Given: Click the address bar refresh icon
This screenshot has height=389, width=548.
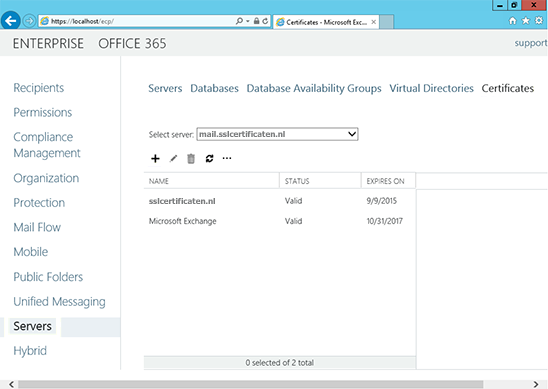Looking at the screenshot, I should pyautogui.click(x=265, y=21).
